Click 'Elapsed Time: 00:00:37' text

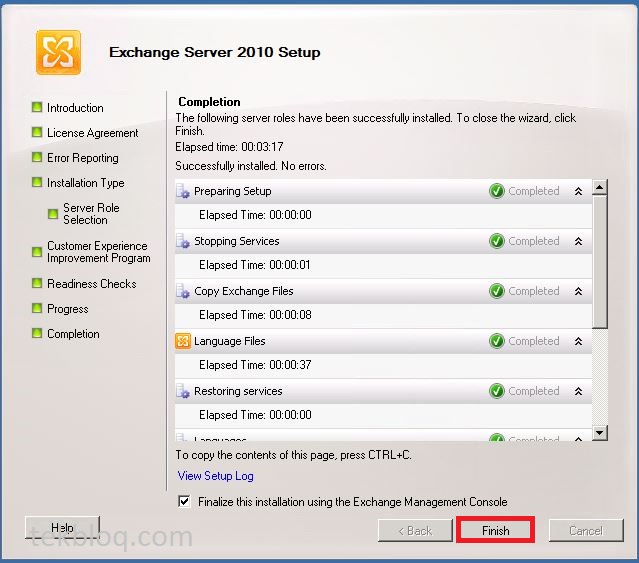(x=255, y=365)
